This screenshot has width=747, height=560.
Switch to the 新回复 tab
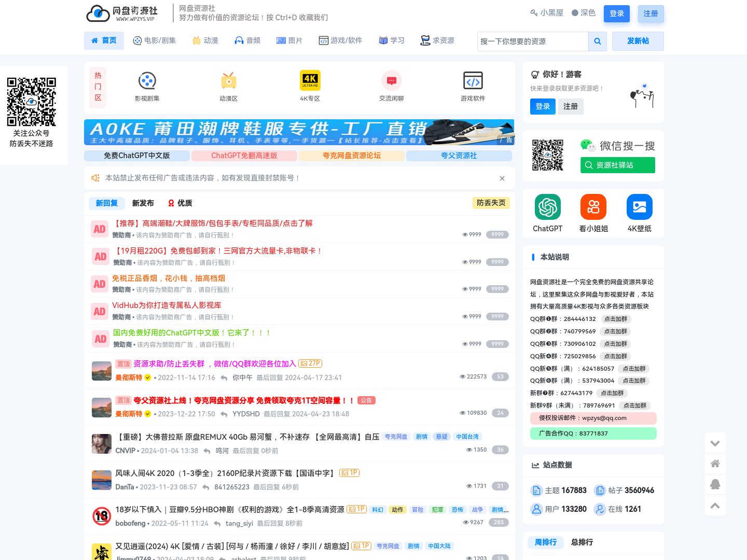coord(107,203)
